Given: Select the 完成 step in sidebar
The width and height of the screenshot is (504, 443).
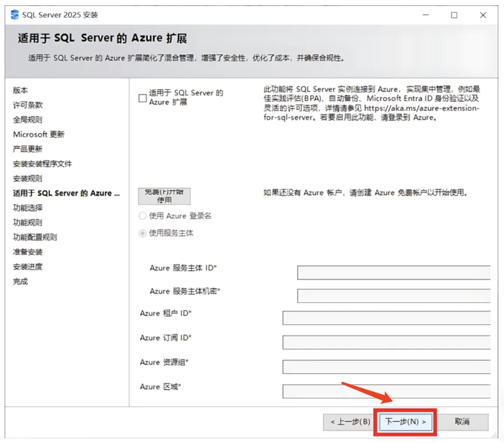Looking at the screenshot, I should [x=20, y=281].
